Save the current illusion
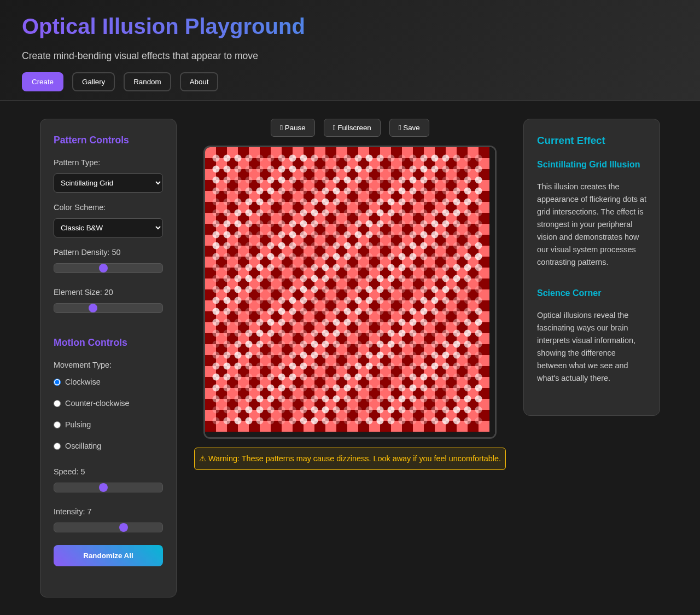 tap(409, 127)
